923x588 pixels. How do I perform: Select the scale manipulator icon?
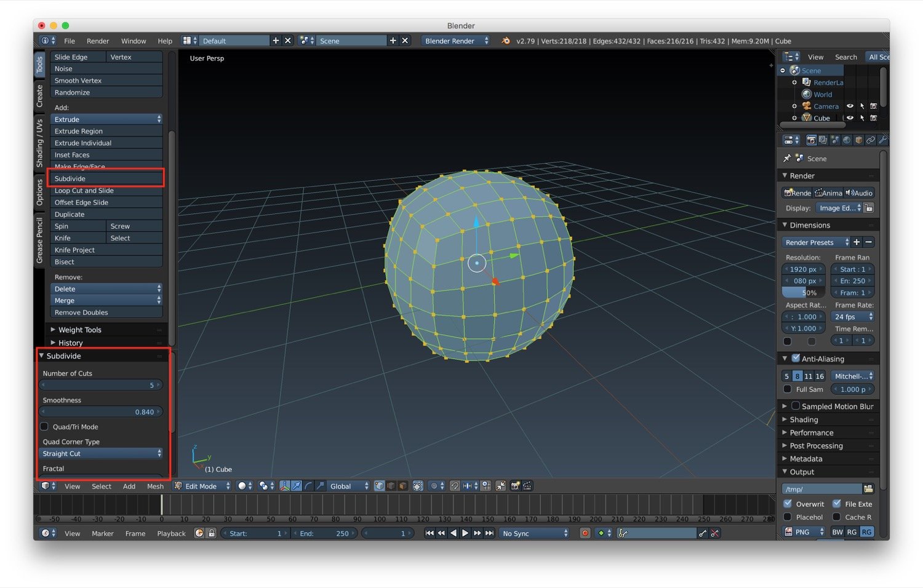click(320, 486)
